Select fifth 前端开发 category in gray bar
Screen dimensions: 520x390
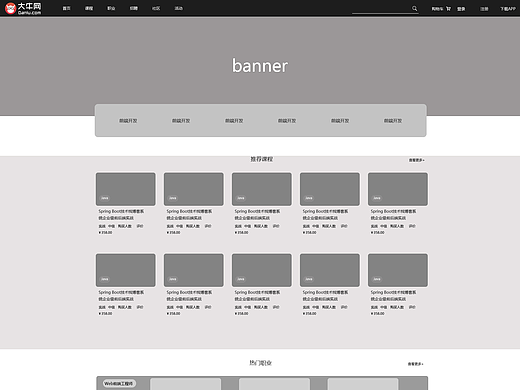pos(340,121)
